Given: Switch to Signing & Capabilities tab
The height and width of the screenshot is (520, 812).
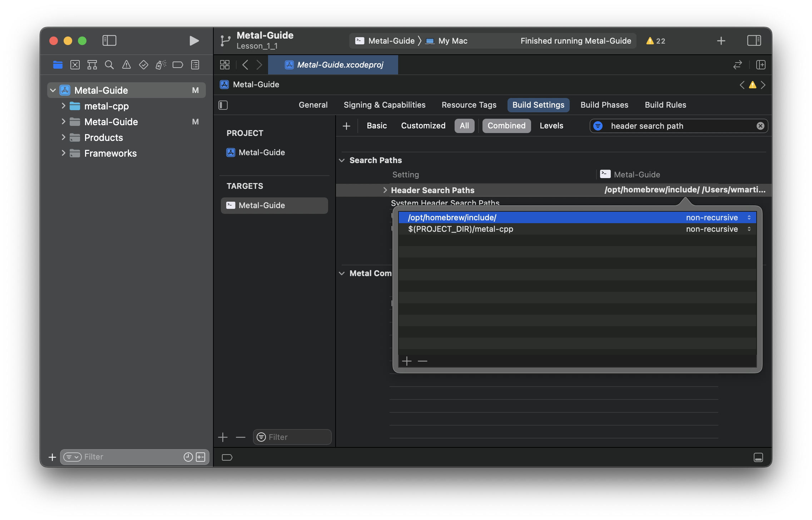Looking at the screenshot, I should (385, 105).
